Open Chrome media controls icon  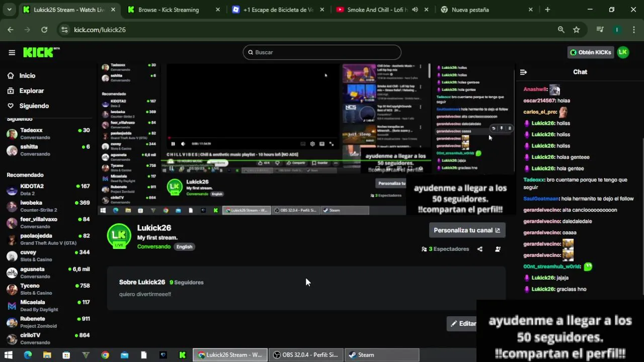point(600,30)
